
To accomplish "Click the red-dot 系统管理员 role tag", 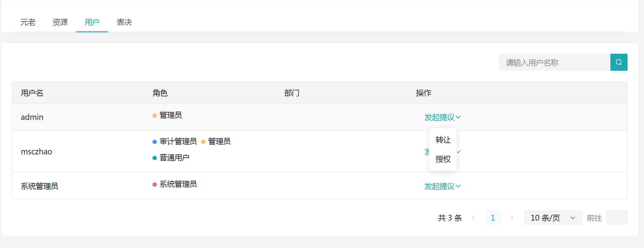I will tap(178, 184).
